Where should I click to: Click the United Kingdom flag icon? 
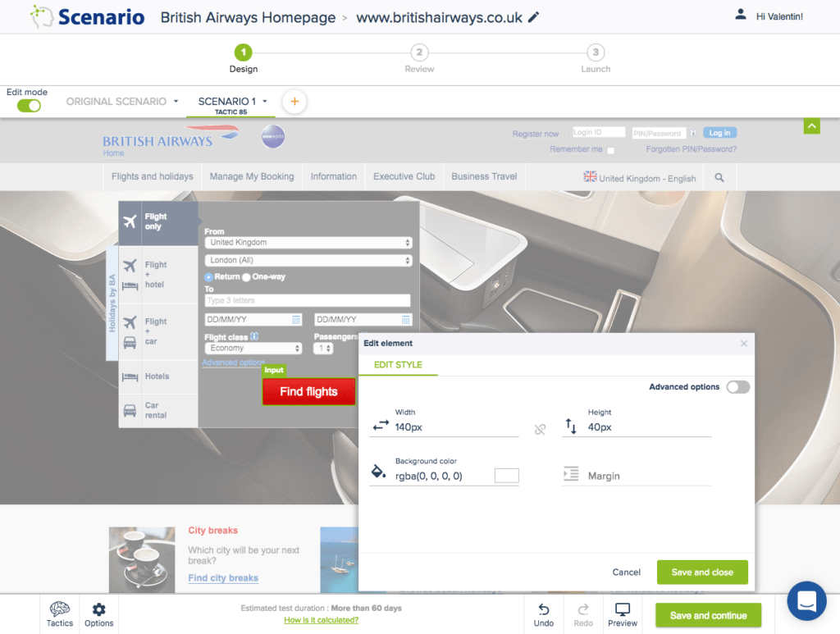click(x=590, y=176)
